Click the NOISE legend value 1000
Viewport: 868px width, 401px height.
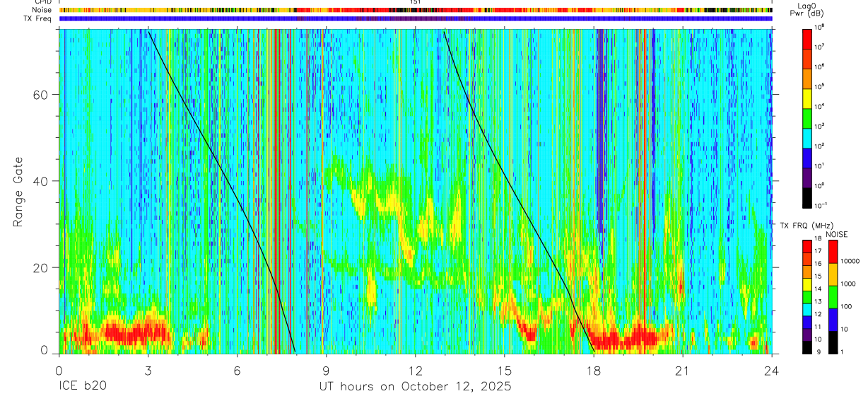pos(849,284)
